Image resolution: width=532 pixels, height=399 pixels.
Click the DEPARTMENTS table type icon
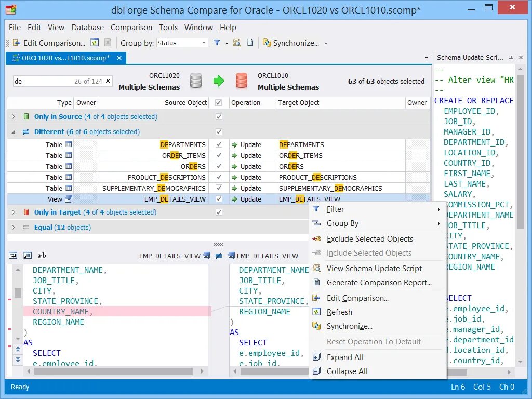pos(69,144)
